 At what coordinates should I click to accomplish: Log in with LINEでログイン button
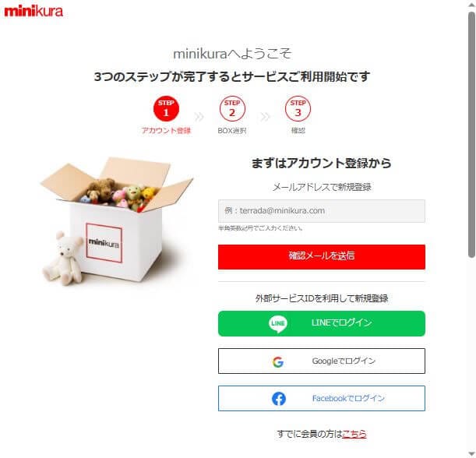[322, 323]
